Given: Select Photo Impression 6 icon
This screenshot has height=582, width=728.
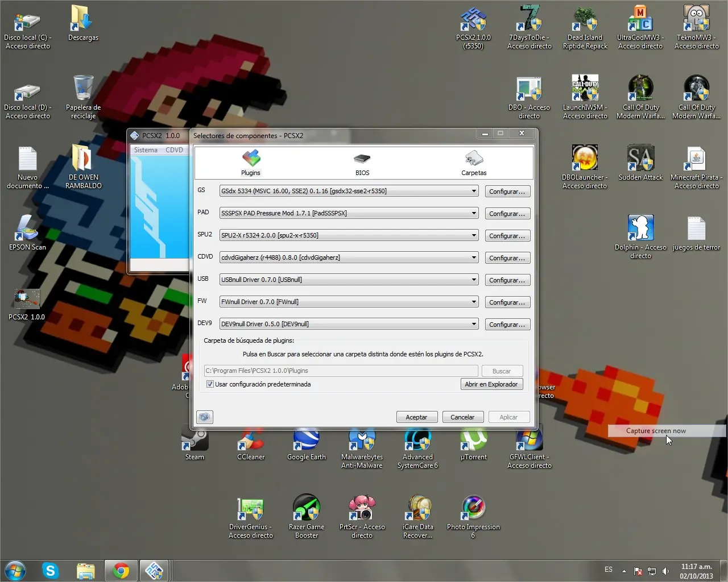Looking at the screenshot, I should click(x=473, y=517).
